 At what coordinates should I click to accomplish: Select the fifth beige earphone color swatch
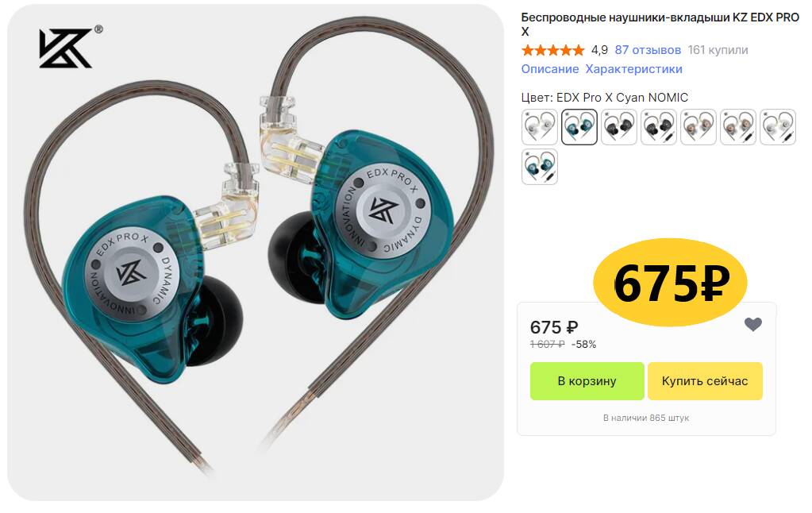click(x=698, y=127)
